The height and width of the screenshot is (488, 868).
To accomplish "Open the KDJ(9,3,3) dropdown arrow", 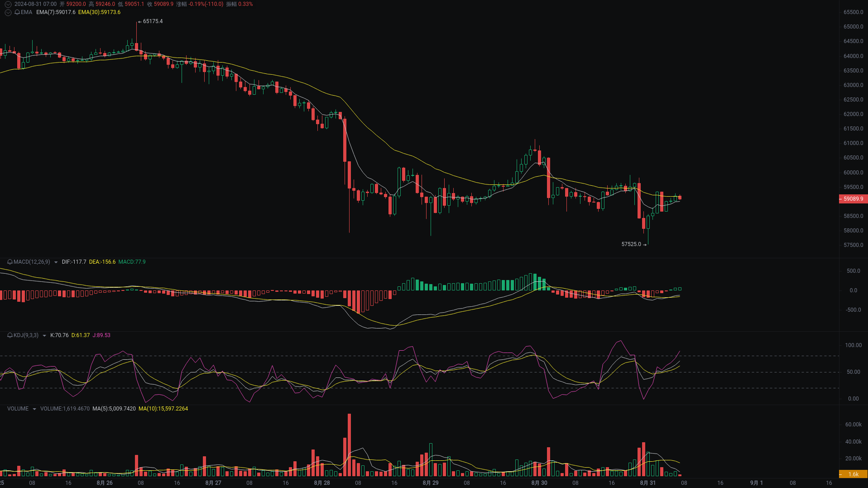I will click(x=44, y=336).
